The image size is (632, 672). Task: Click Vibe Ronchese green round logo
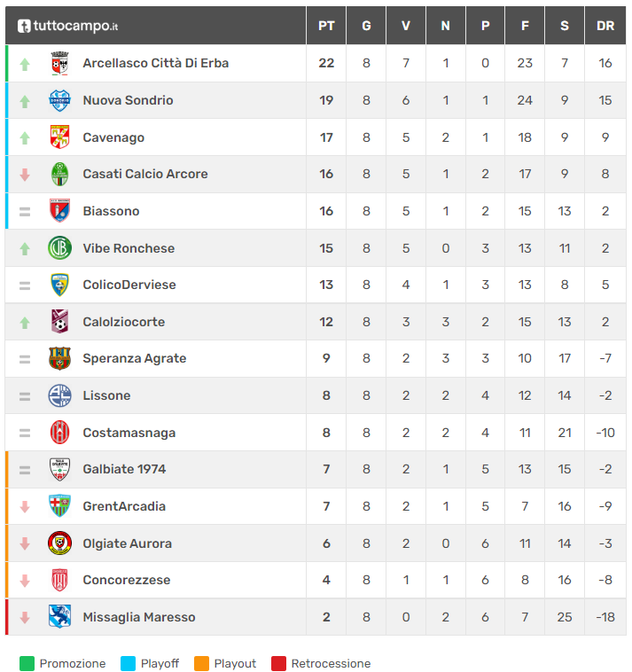pos(59,248)
